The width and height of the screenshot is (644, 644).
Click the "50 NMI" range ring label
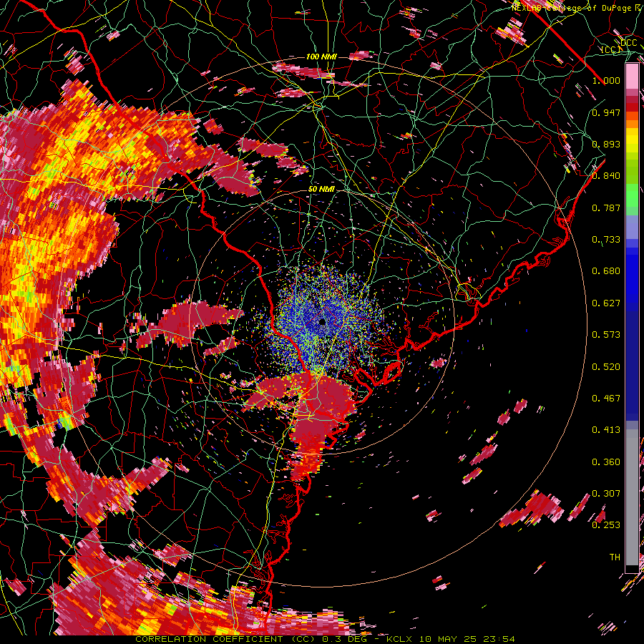tap(321, 190)
